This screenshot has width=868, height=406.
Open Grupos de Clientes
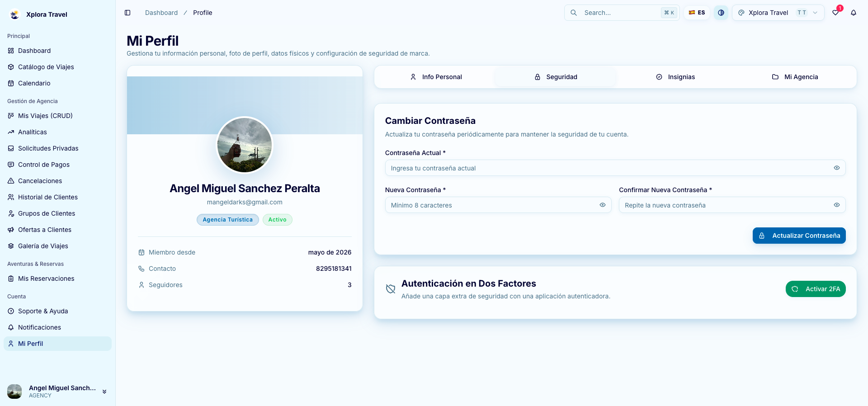(57, 213)
